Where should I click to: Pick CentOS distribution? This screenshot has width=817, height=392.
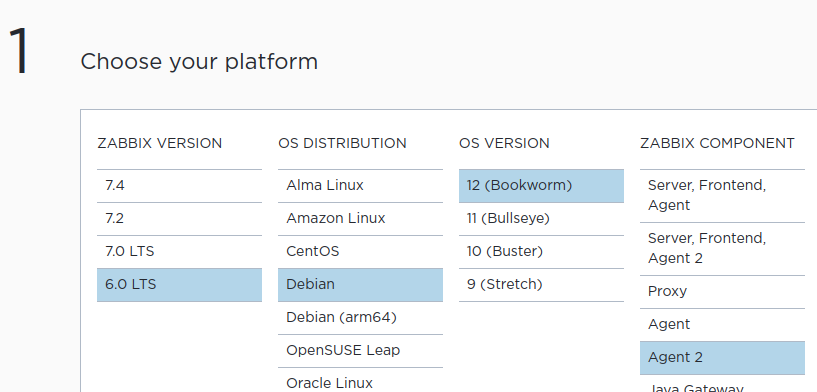pyautogui.click(x=360, y=252)
